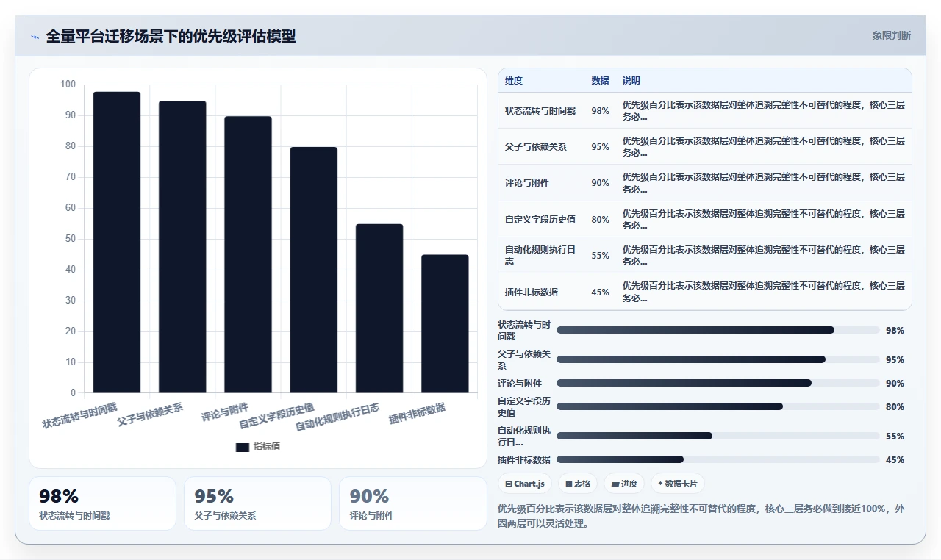Screen dimensions: 941x560
Task: Click the 状态流转与时间戳 table row name
Action: click(x=540, y=111)
